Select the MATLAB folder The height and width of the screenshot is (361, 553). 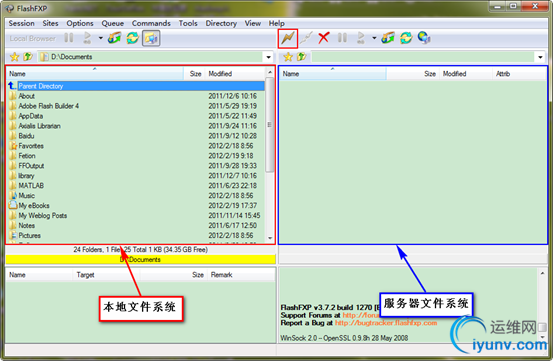pyautogui.click(x=136, y=185)
